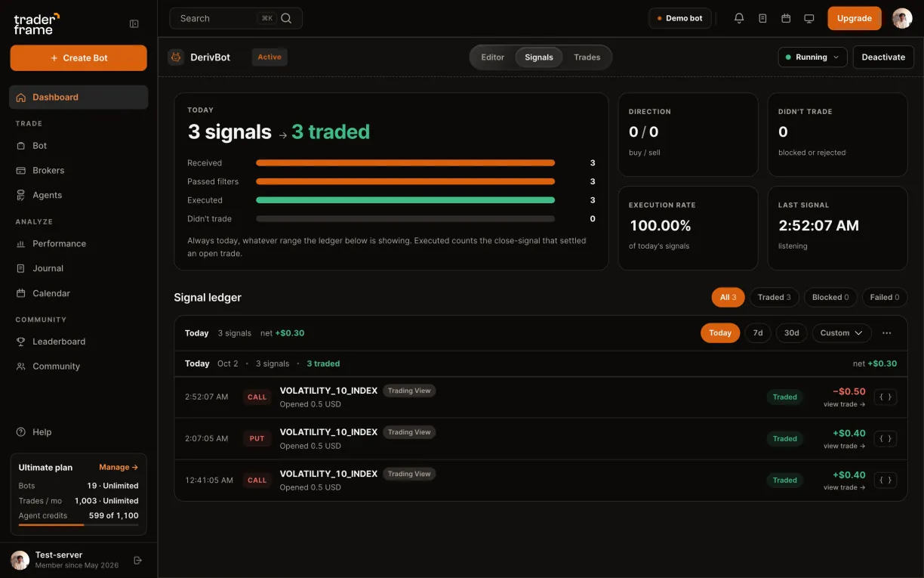The image size is (924, 578).
Task: Click the monitor display icon in top bar
Action: point(809,18)
